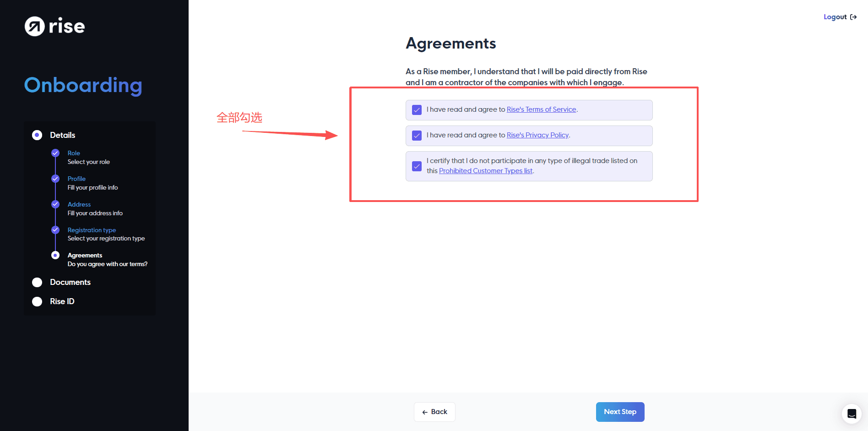Open Rise's Terms of Service link
The image size is (868, 431).
click(541, 109)
